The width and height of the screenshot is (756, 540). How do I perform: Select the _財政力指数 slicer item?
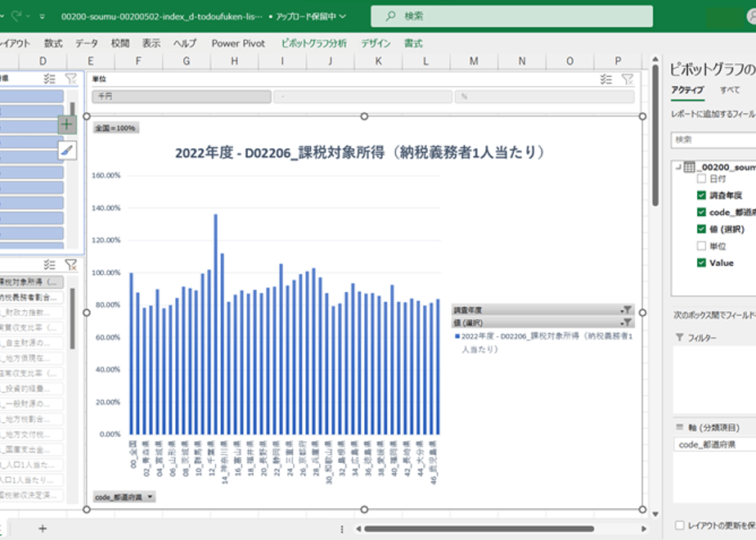31,313
